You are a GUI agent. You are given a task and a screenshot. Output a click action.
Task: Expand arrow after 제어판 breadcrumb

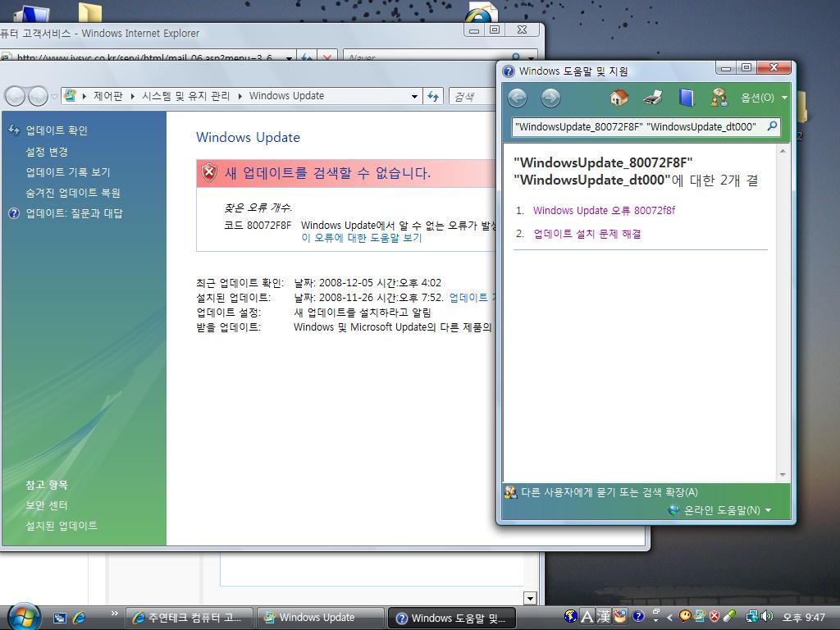pos(132,97)
